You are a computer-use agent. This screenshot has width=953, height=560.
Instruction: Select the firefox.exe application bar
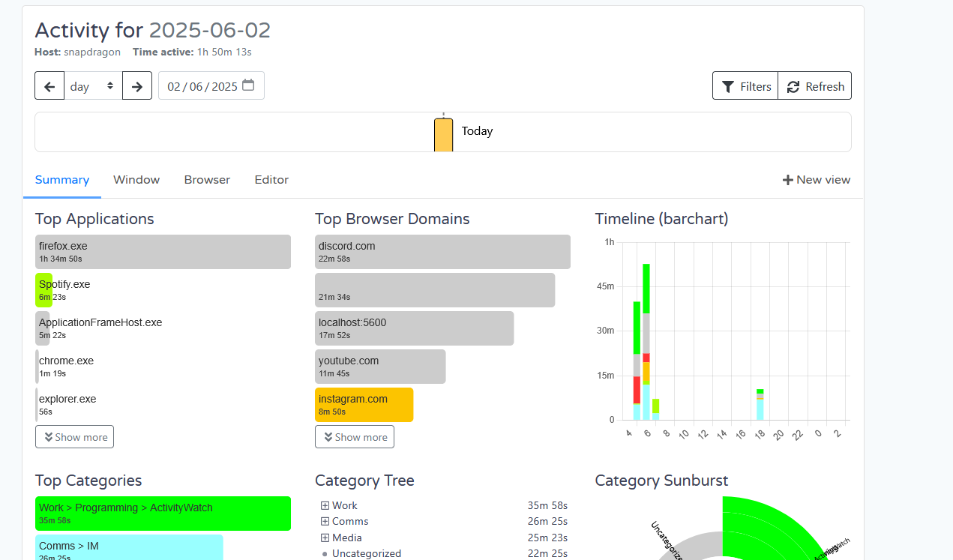pyautogui.click(x=163, y=252)
